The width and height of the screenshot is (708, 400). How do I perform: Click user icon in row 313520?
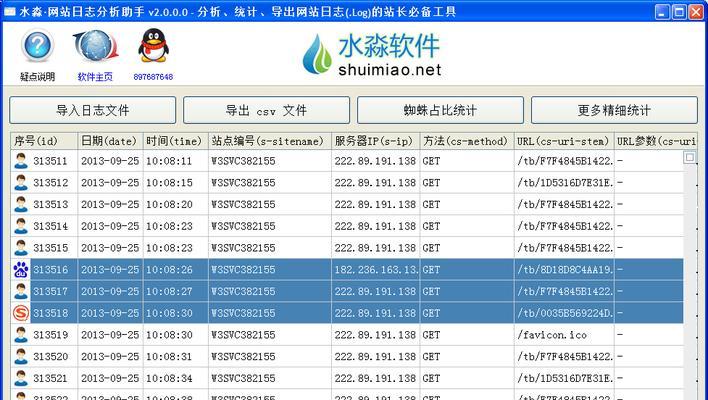click(x=21, y=356)
